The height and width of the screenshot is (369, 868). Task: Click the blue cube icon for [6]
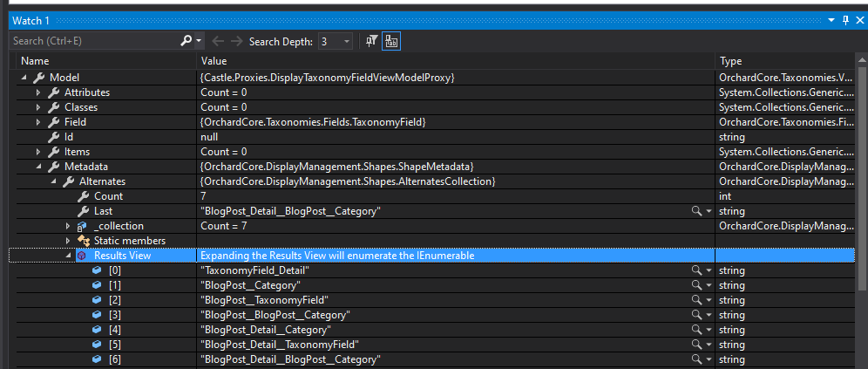tap(97, 359)
